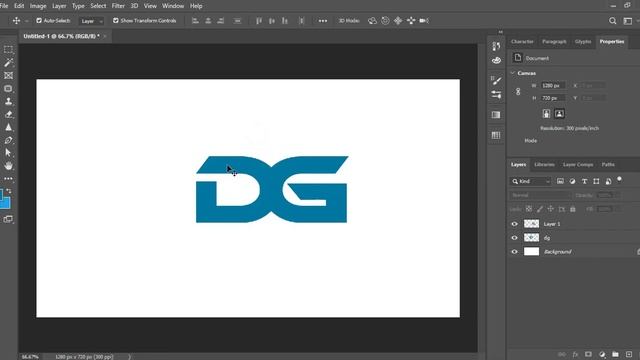The height and width of the screenshot is (360, 640).
Task: Toggle the Auto-Select checkbox
Action: click(39, 20)
